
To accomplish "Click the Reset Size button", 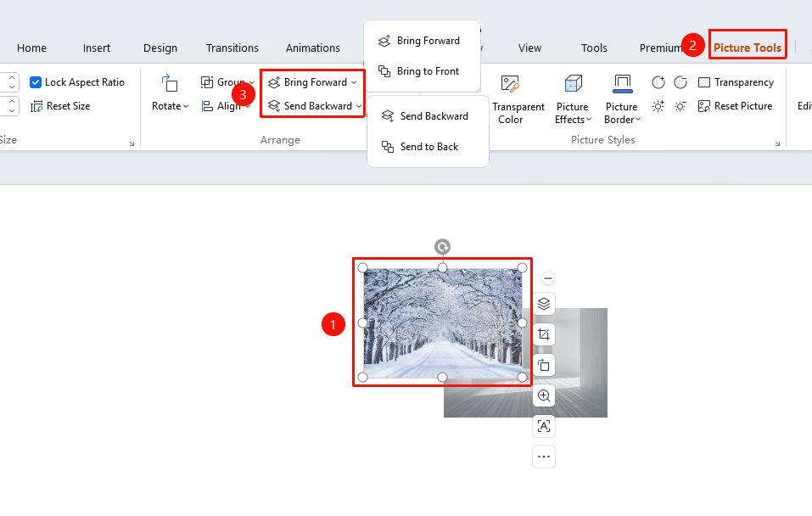I will click(x=60, y=106).
